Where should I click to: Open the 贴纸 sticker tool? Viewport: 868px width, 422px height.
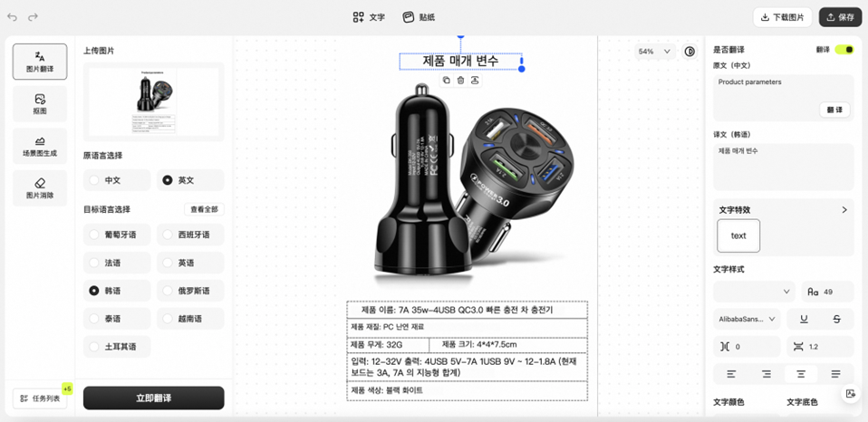419,17
